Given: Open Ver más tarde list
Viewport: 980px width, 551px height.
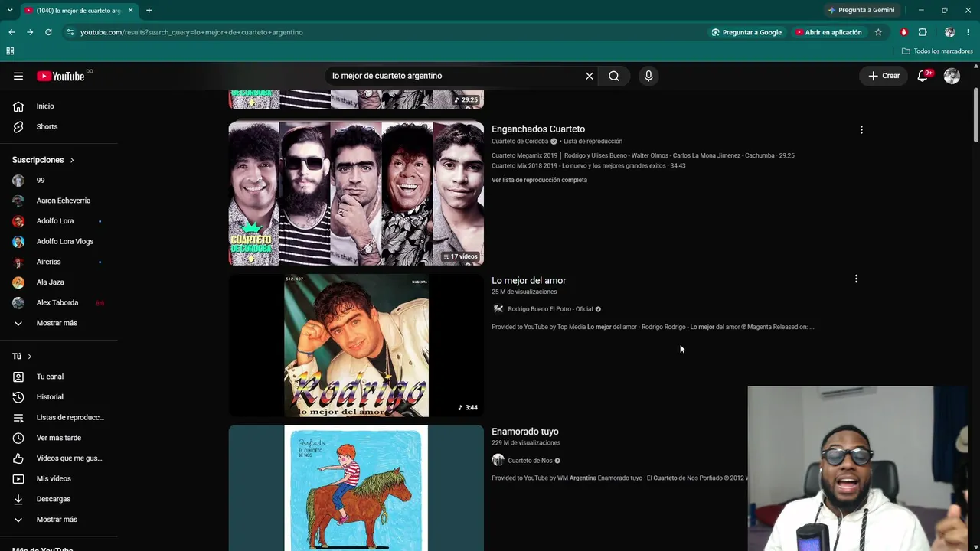Looking at the screenshot, I should pos(59,438).
